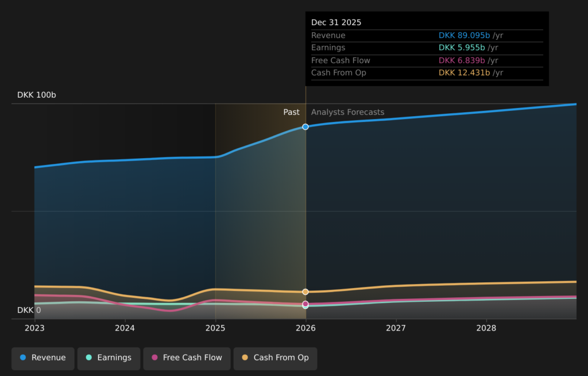Viewport: 588px width, 376px height.
Task: Click the 2023 x-axis label
Action: [x=34, y=328]
